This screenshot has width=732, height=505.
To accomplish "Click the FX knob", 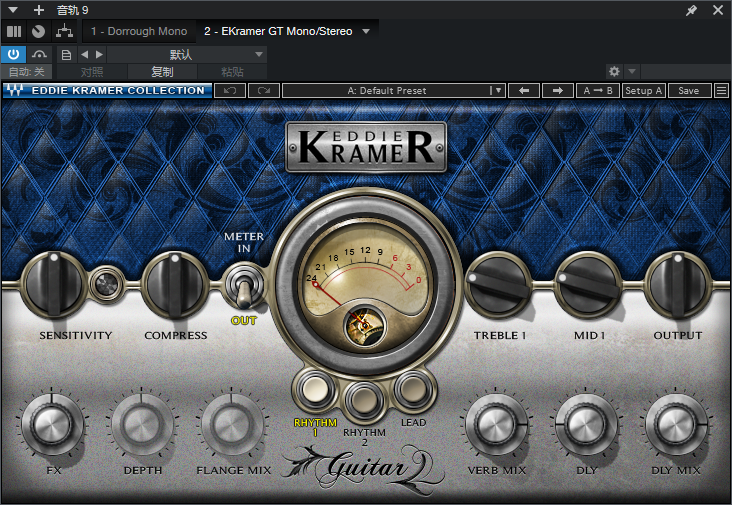I will pos(52,425).
